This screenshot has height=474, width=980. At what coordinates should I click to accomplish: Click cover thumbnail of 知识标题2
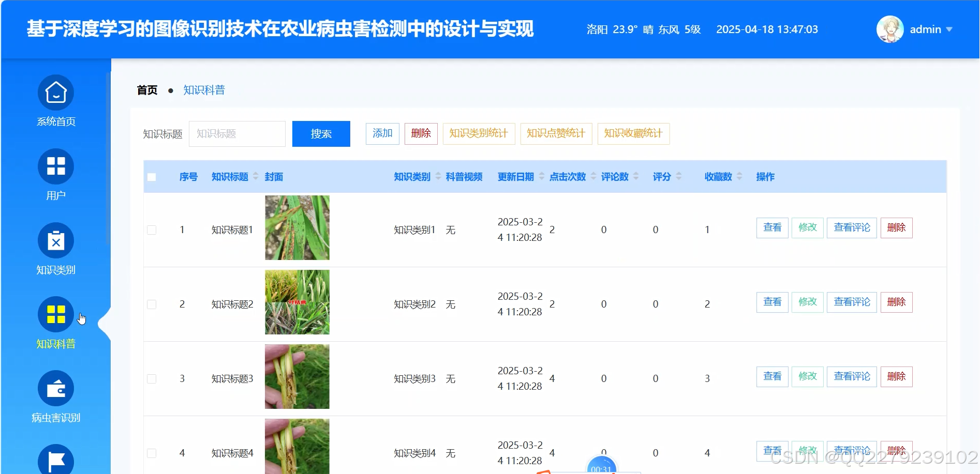pos(297,302)
